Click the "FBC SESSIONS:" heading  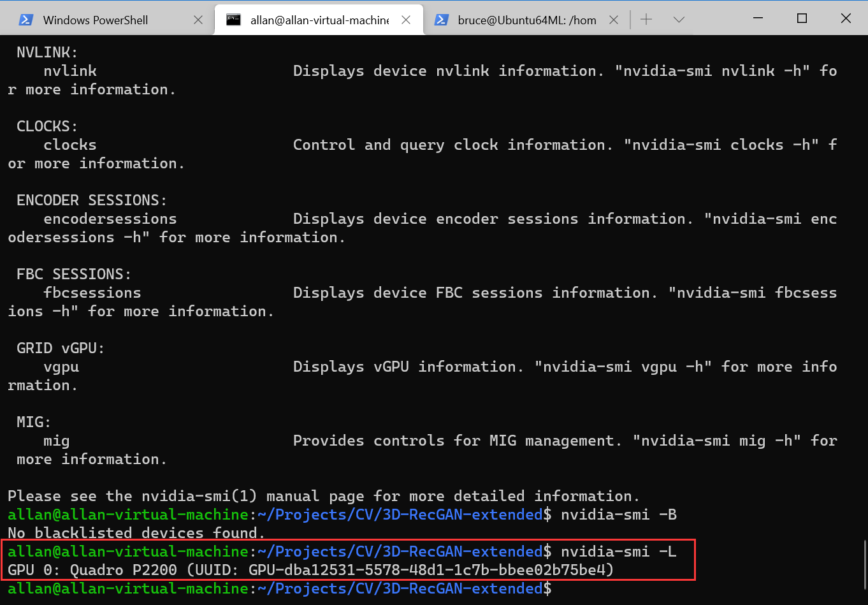74,274
